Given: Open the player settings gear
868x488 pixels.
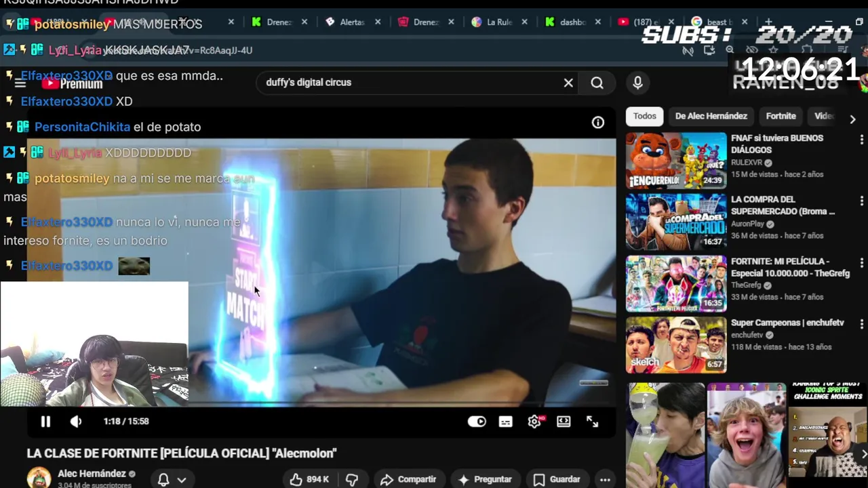Looking at the screenshot, I should (534, 422).
